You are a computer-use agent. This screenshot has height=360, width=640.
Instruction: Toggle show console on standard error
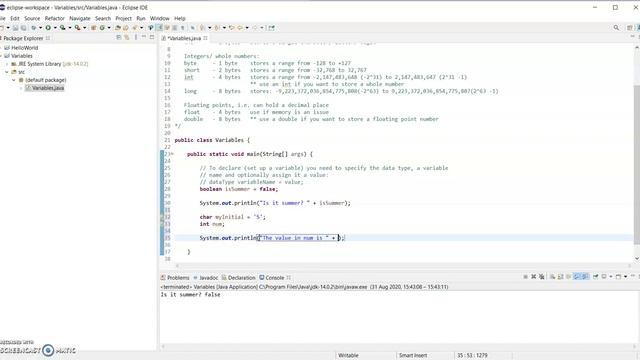[x=585, y=277]
